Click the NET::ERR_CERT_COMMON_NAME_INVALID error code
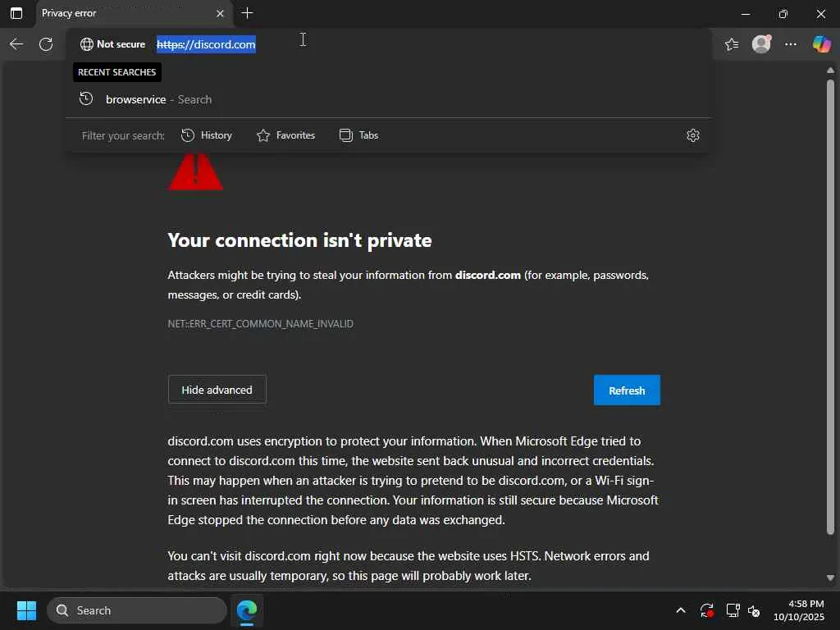Screen dimensions: 840x630 pos(260,323)
